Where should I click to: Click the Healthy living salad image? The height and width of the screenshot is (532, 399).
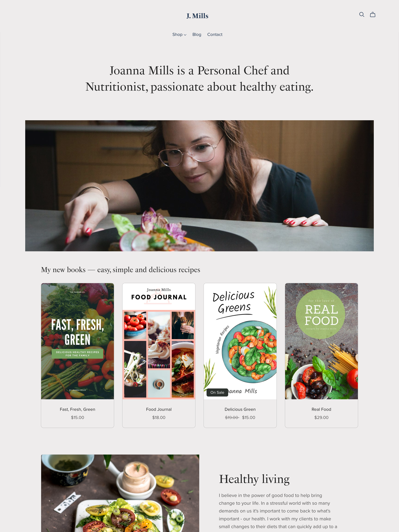[120, 493]
